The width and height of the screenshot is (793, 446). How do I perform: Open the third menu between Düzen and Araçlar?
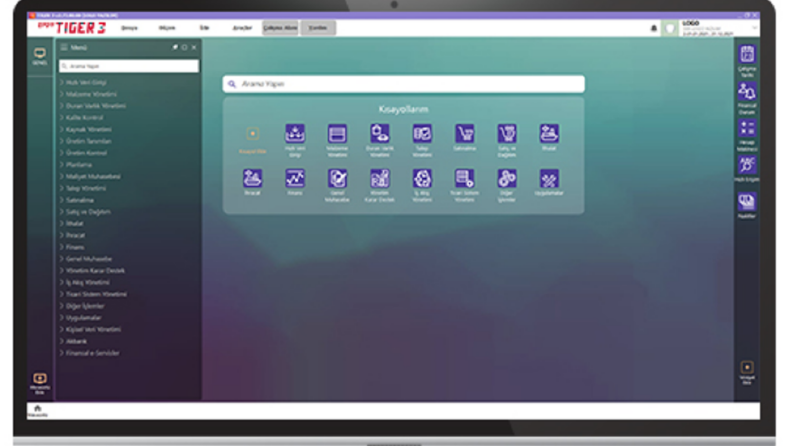[x=204, y=28]
